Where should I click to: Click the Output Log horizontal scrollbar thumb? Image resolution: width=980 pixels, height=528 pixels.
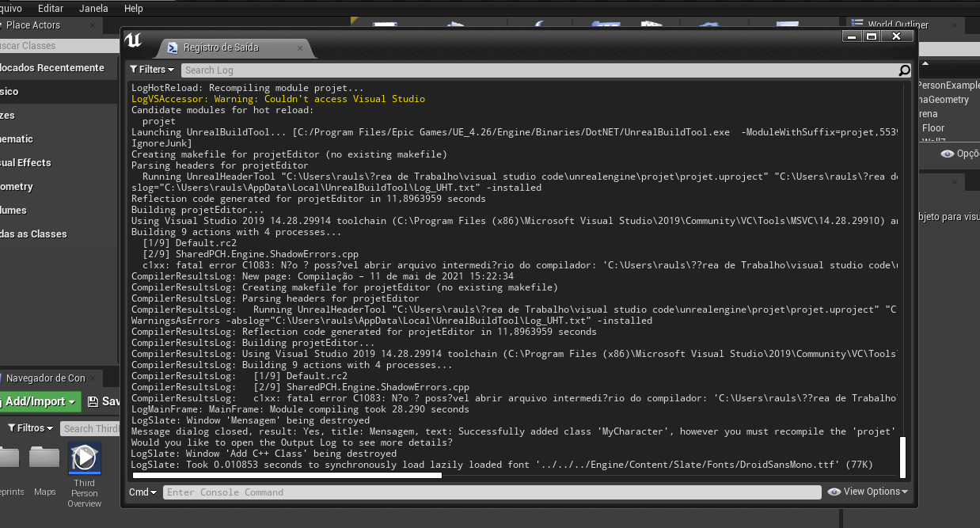[x=287, y=476]
